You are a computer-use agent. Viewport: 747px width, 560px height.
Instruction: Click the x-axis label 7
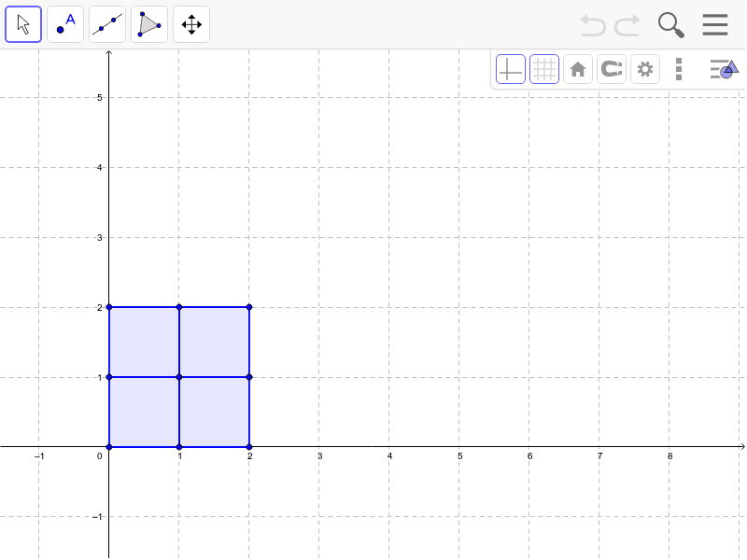click(599, 456)
